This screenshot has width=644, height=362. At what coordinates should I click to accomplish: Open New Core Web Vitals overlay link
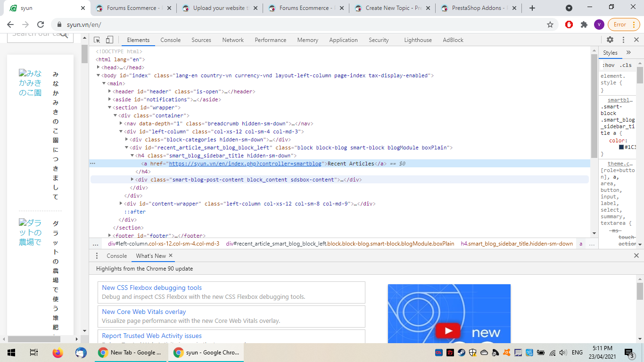point(144,312)
